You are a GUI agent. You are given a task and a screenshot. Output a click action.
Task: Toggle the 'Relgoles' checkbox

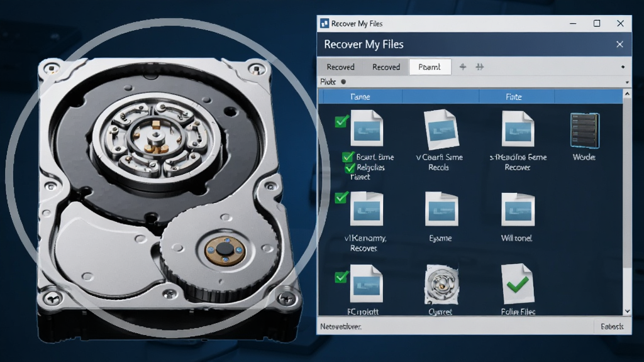click(x=350, y=167)
